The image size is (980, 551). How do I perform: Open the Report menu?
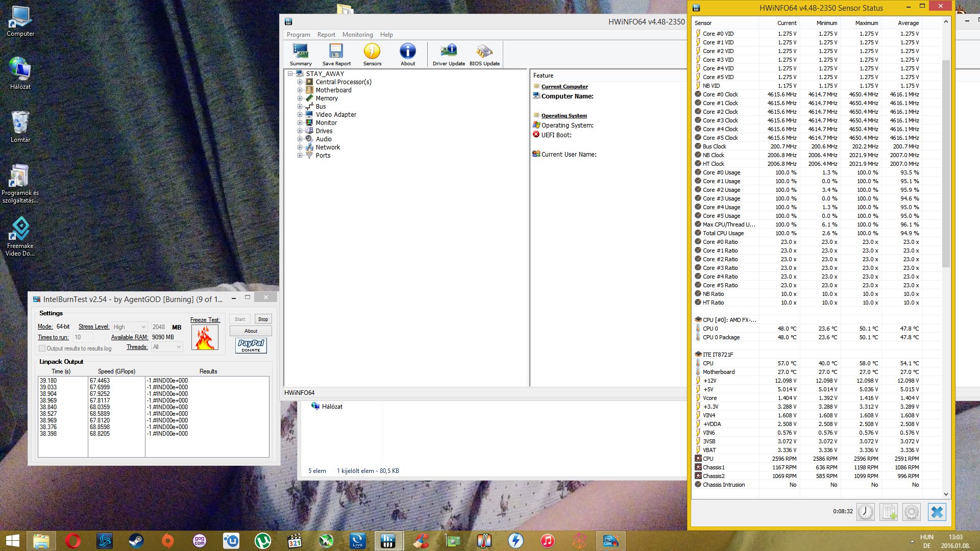326,35
